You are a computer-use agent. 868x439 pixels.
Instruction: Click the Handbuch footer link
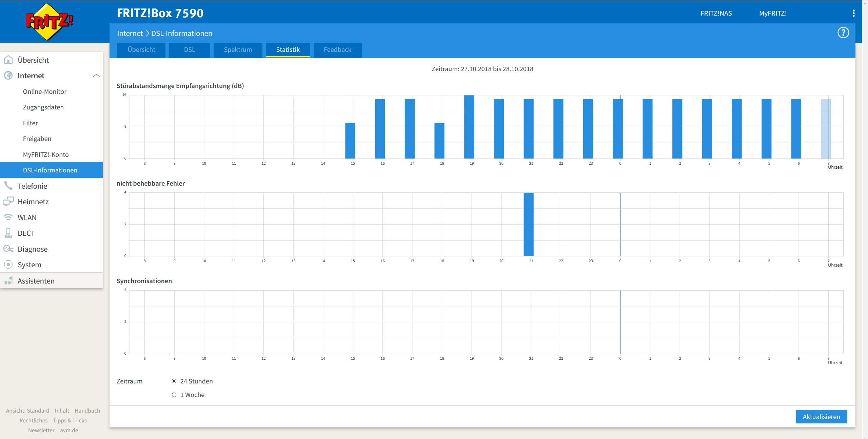87,411
